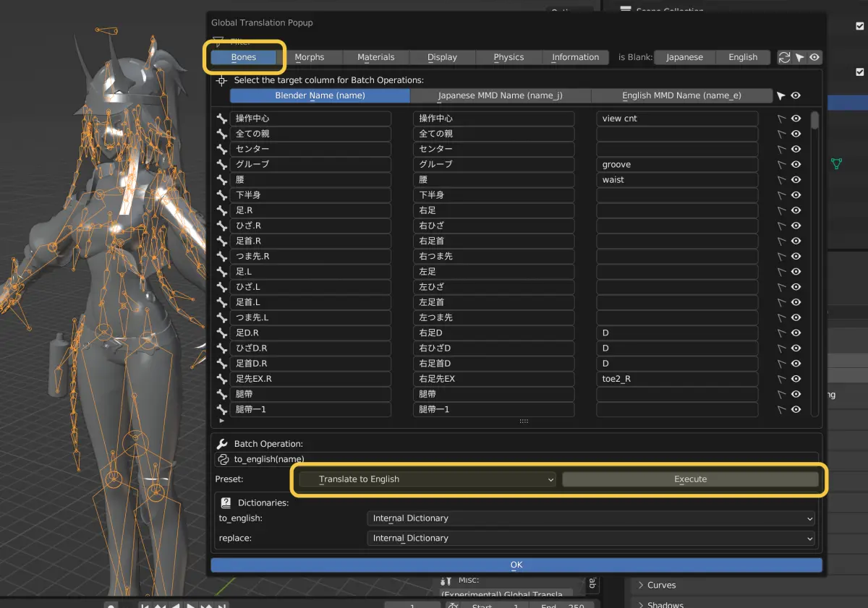Viewport: 868px width, 608px height.
Task: Open the replace dictionary dropdown
Action: pos(591,538)
